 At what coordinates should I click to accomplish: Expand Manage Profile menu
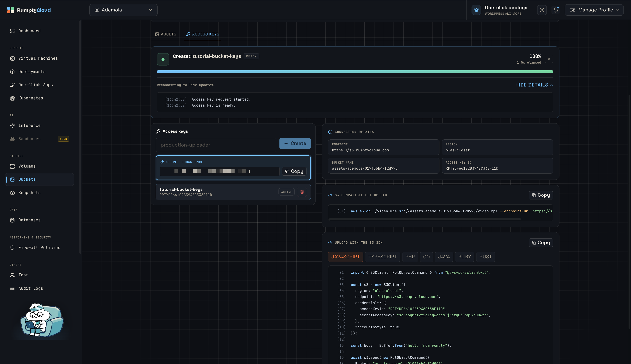click(x=594, y=10)
